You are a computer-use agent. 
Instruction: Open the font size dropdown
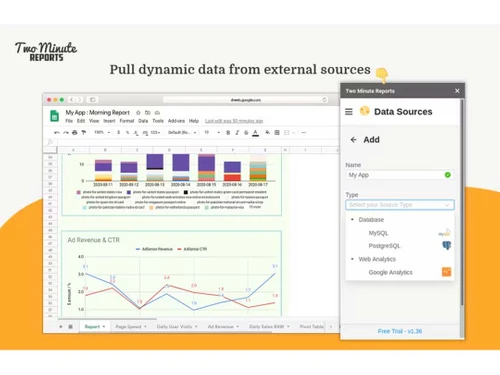[212, 133]
